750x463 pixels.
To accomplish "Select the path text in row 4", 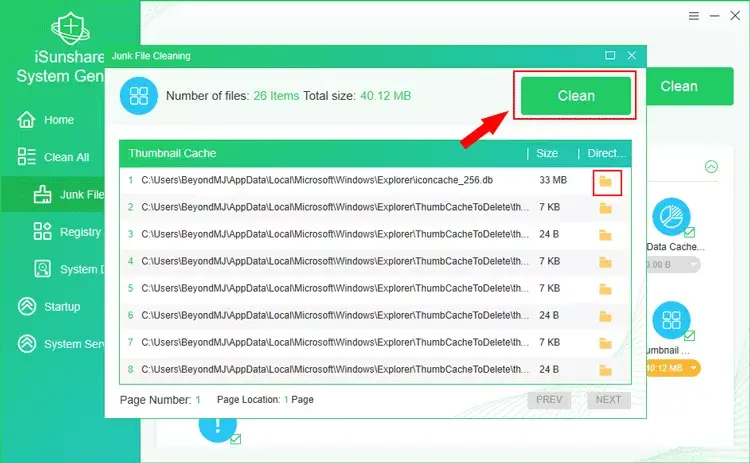I will [x=335, y=262].
